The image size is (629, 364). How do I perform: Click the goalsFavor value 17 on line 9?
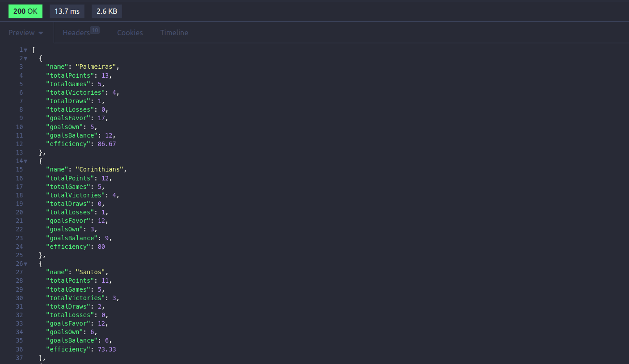point(101,118)
